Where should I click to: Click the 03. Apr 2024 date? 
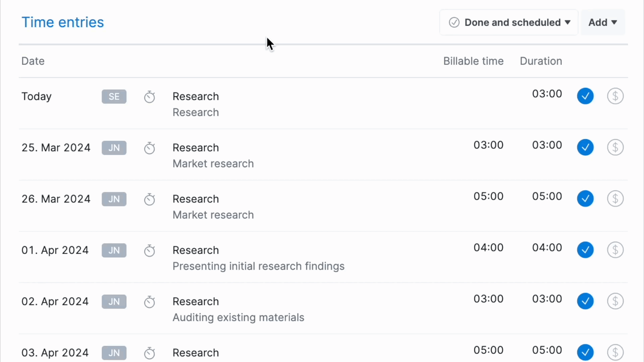click(x=55, y=353)
